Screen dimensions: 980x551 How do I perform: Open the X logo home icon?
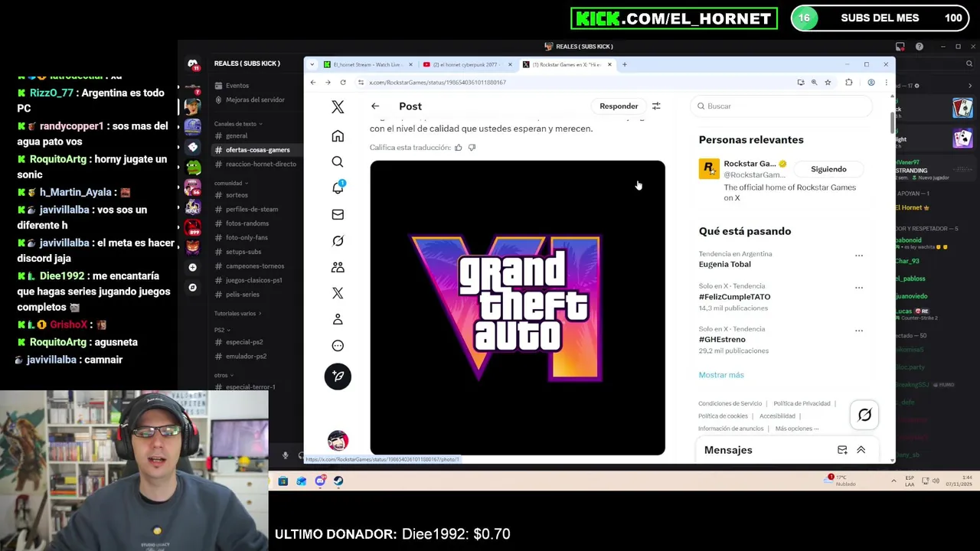click(338, 107)
